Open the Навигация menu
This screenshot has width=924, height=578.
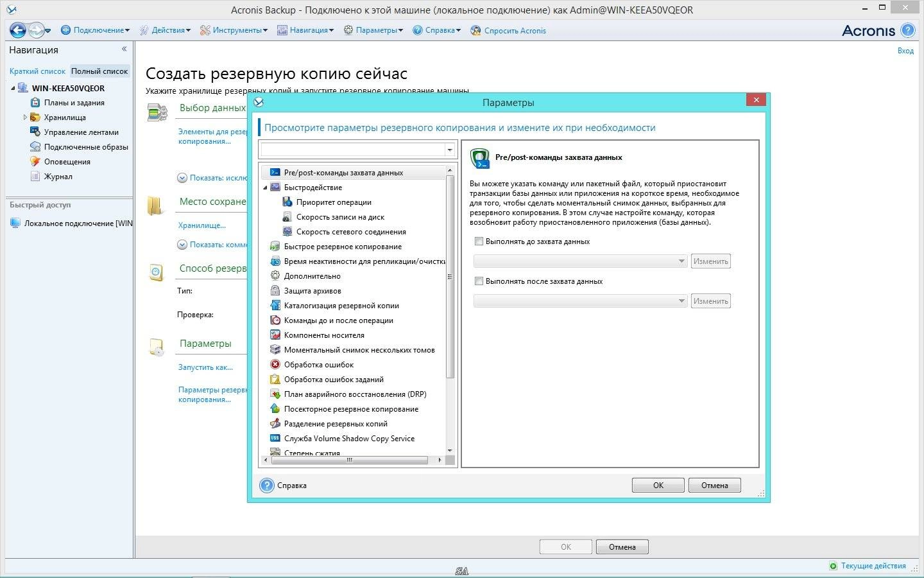coord(305,30)
